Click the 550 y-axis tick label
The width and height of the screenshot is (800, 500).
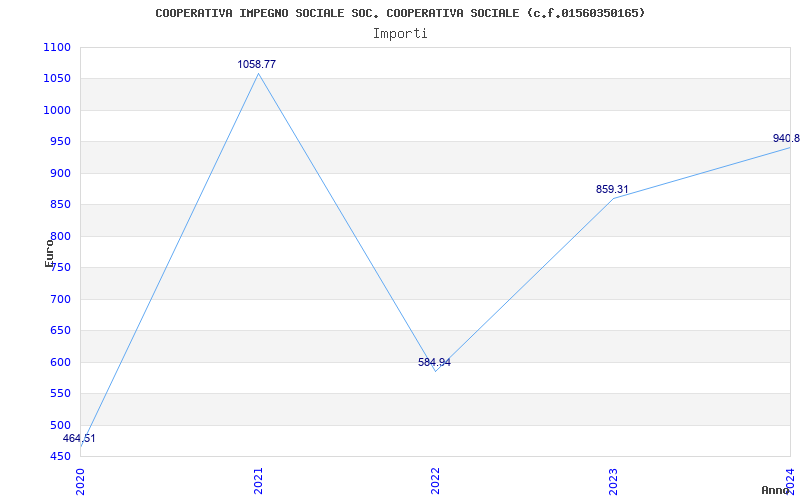[x=60, y=394]
